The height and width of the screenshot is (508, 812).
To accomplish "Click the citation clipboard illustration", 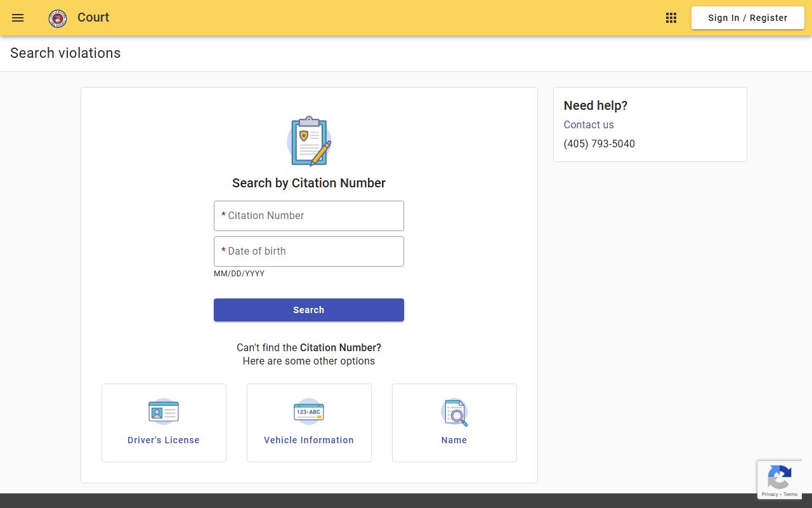I will (309, 141).
